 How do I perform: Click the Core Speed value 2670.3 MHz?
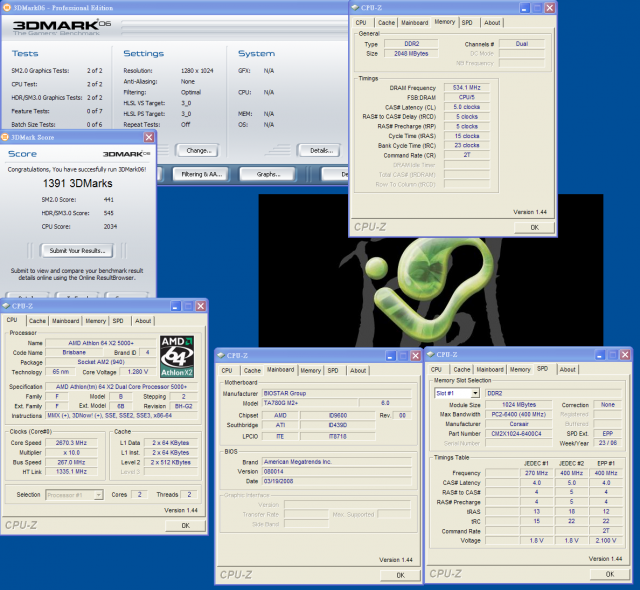coord(71,443)
